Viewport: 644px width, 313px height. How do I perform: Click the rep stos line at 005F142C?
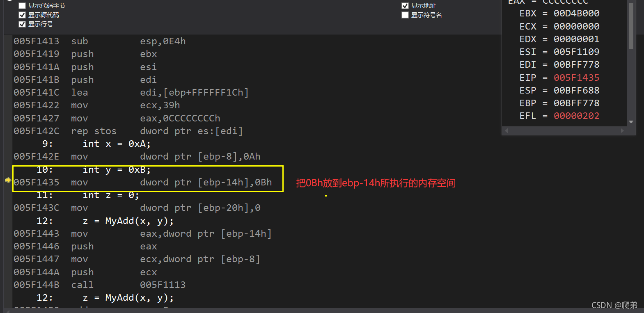click(x=128, y=131)
